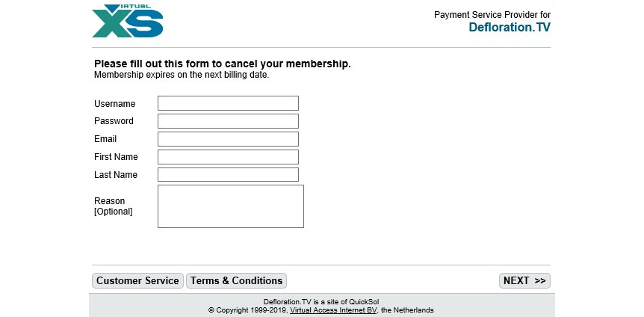Click the Virtual XS logo
Screen dimensions: 644x317
point(128,21)
